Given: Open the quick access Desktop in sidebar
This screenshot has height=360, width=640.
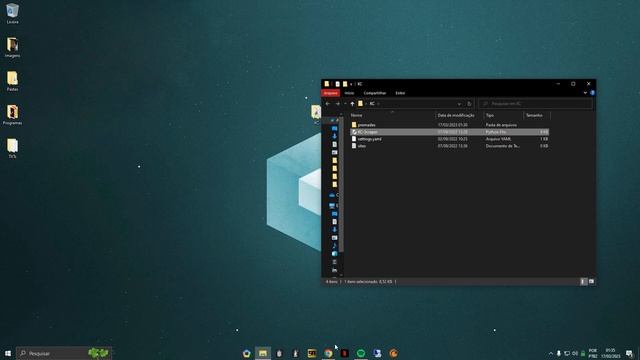Looking at the screenshot, I should point(334,128).
